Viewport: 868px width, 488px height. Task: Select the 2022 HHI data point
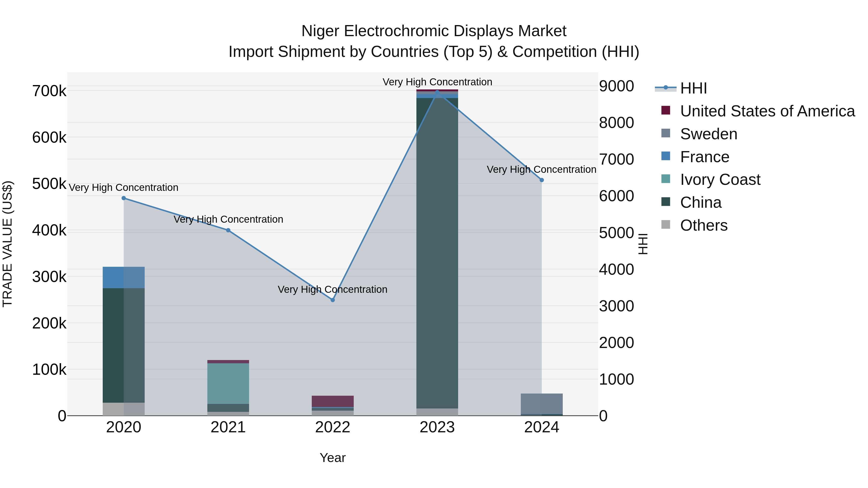click(332, 300)
